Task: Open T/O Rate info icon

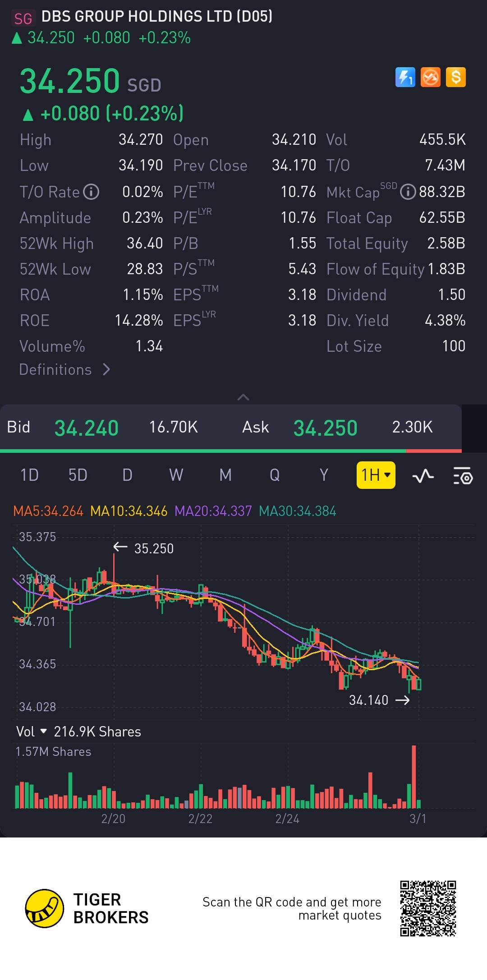Action: point(92,192)
